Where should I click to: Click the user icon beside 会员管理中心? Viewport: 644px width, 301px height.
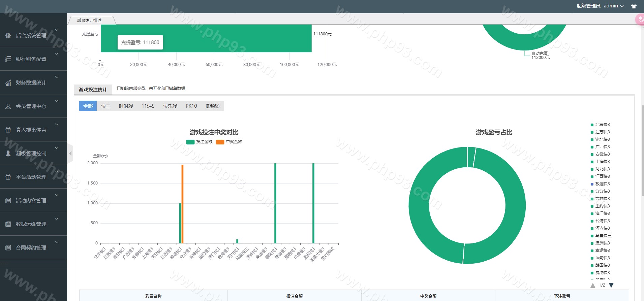tap(8, 106)
